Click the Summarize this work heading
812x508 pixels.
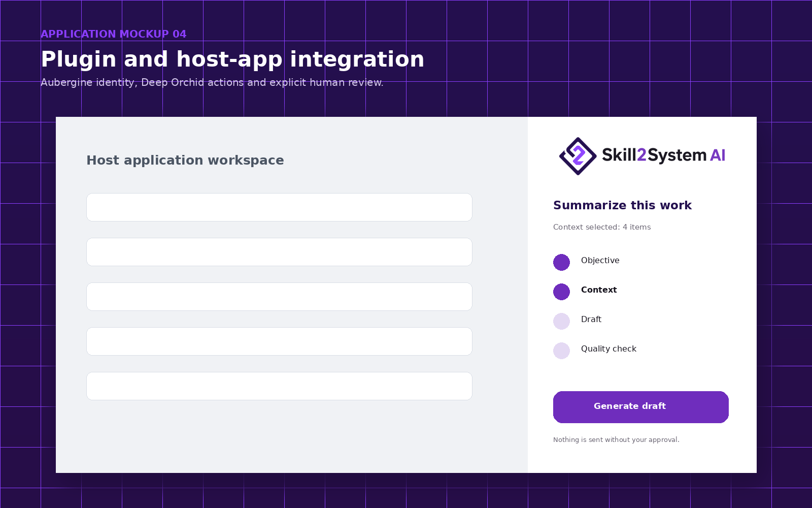point(622,205)
